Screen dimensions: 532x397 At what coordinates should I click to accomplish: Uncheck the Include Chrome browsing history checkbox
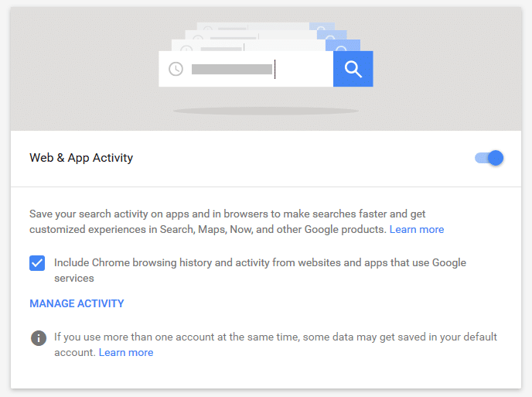click(37, 263)
